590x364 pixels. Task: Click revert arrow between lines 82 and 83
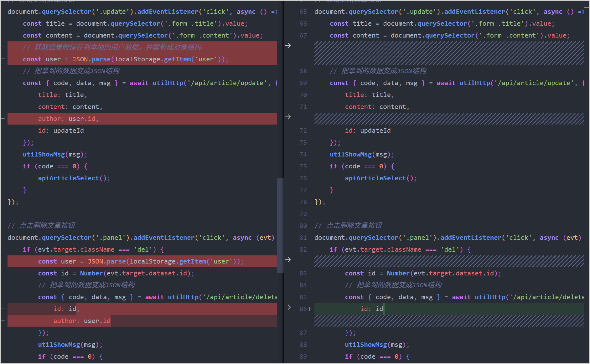(287, 260)
